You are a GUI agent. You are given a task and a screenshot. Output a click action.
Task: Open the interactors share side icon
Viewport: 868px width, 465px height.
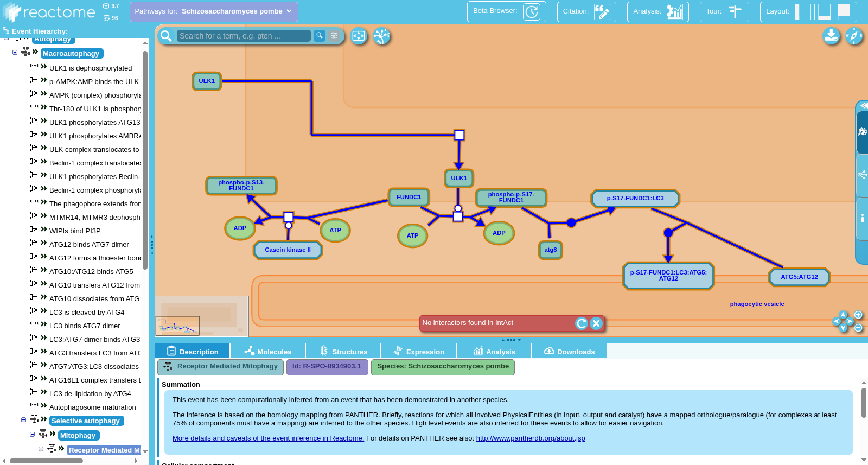pos(862,175)
